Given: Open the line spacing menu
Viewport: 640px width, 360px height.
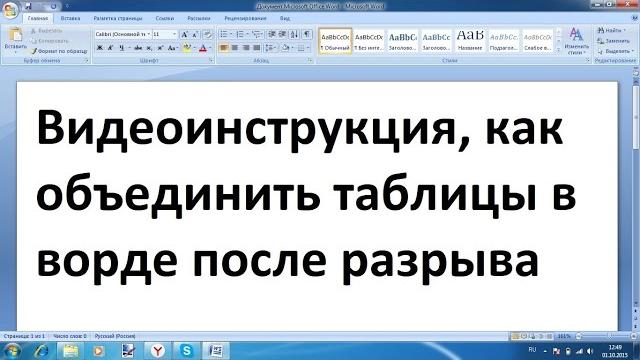Looking at the screenshot, I should pyautogui.click(x=271, y=48).
